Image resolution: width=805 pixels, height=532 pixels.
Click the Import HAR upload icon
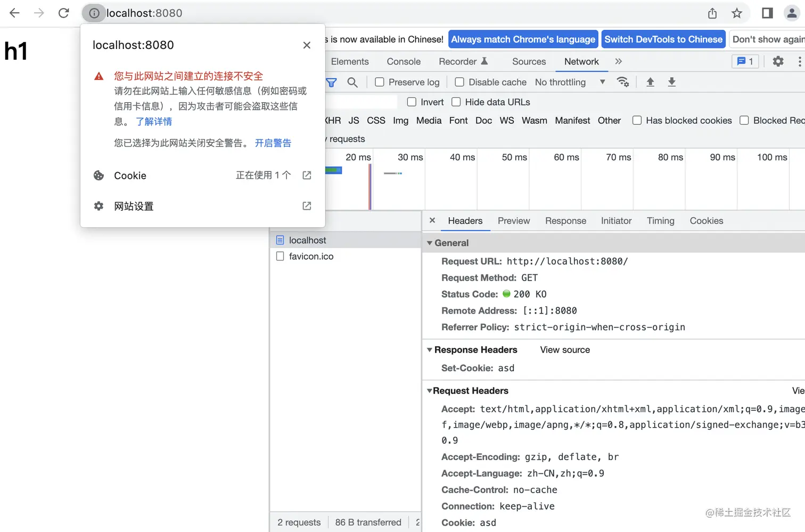(x=650, y=82)
